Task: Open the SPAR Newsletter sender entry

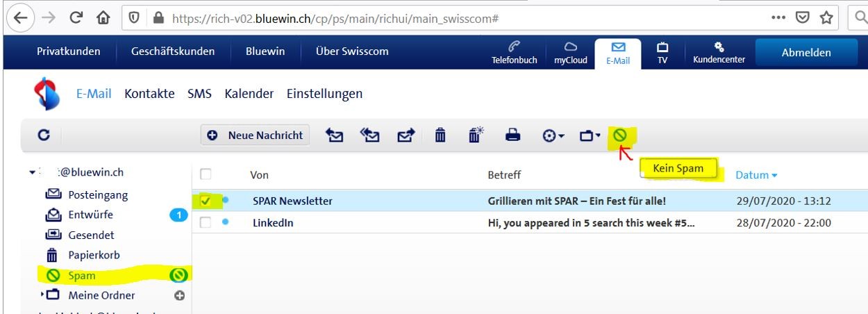Action: coord(292,201)
